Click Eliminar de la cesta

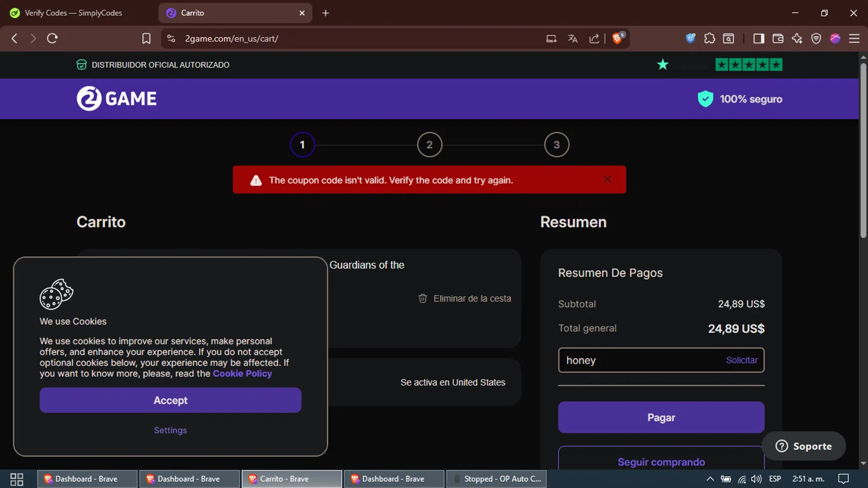click(x=472, y=298)
